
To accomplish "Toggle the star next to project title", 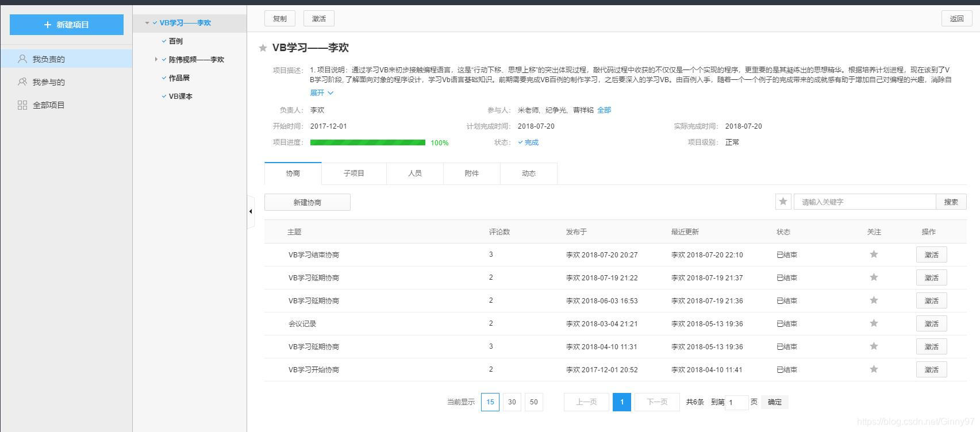I will coord(263,48).
